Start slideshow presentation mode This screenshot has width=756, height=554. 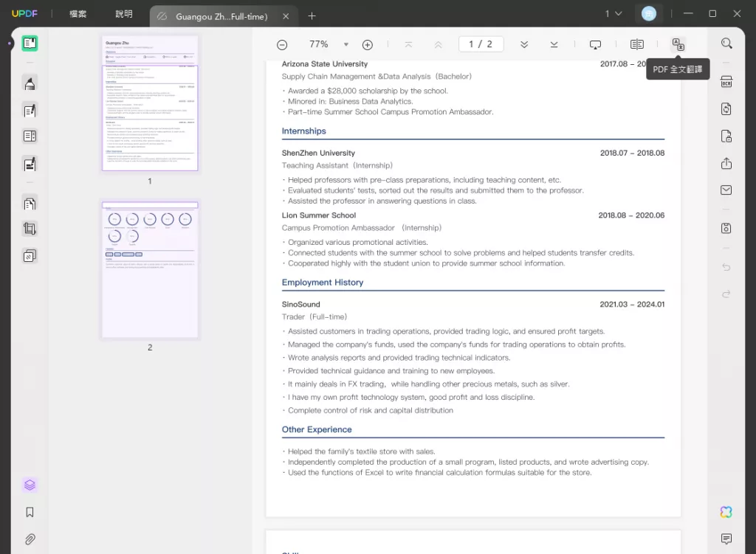click(x=596, y=45)
